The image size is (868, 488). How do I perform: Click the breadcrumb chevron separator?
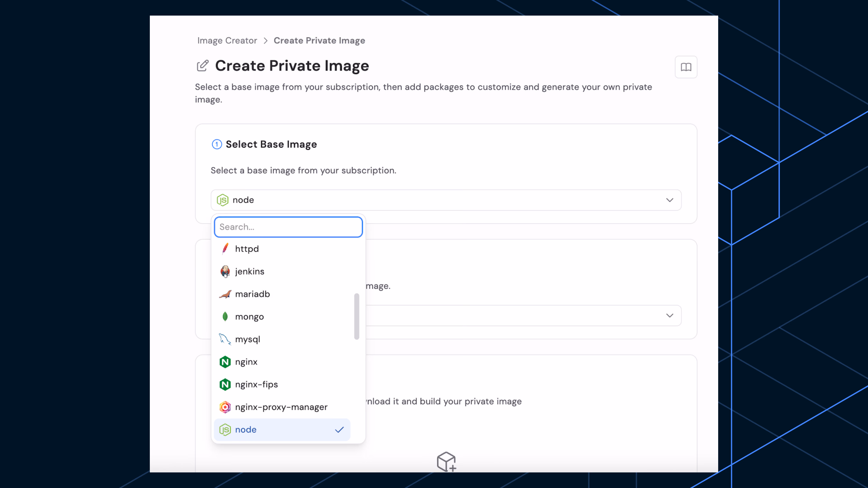(266, 40)
